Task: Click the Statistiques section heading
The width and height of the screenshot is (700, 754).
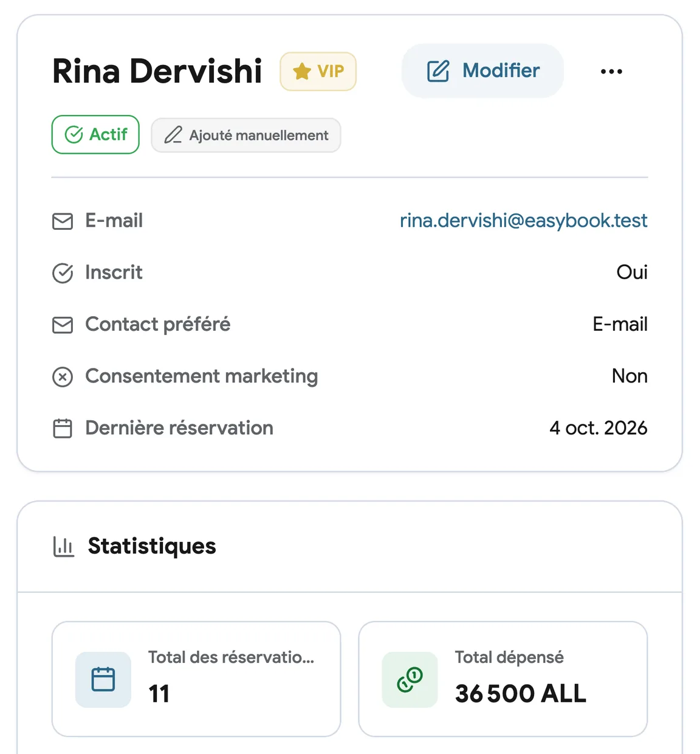Action: (152, 545)
